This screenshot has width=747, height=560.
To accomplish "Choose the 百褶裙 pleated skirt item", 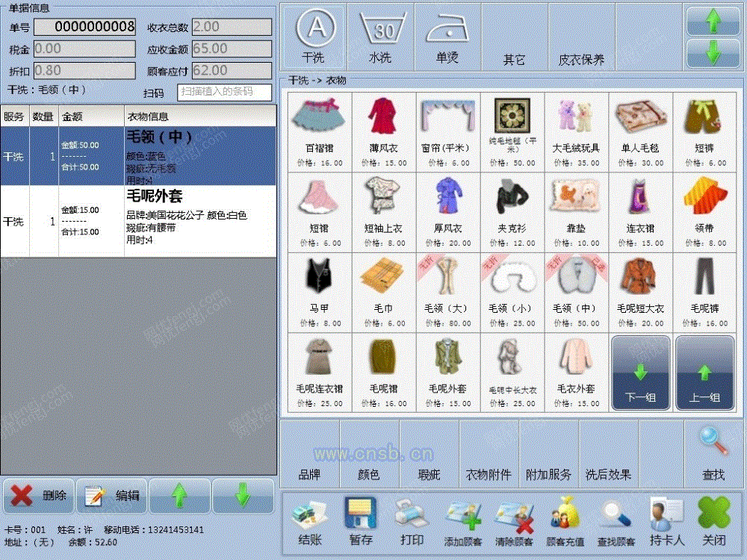I will pos(320,132).
